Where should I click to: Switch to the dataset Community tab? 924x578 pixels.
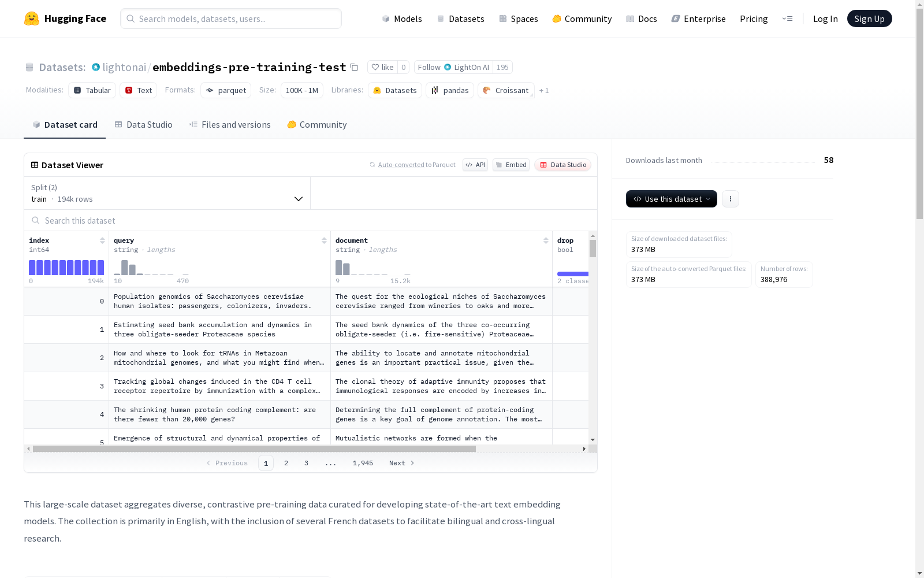317,124
